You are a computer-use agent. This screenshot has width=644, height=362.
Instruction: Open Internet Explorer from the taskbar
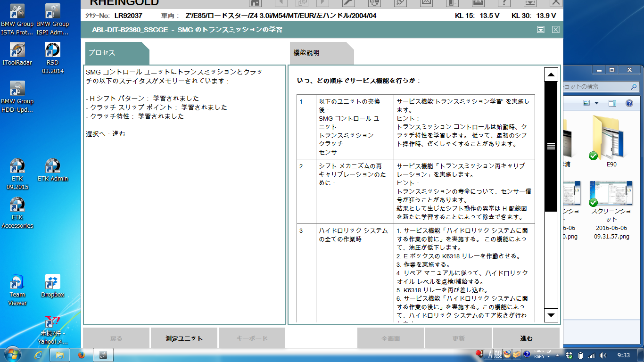tap(39, 354)
